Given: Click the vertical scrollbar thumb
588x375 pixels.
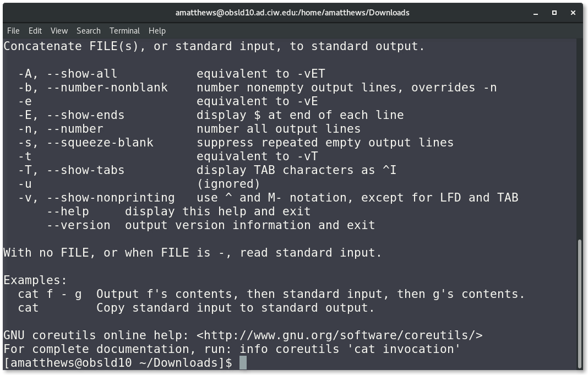Looking at the screenshot, I should click(580, 304).
